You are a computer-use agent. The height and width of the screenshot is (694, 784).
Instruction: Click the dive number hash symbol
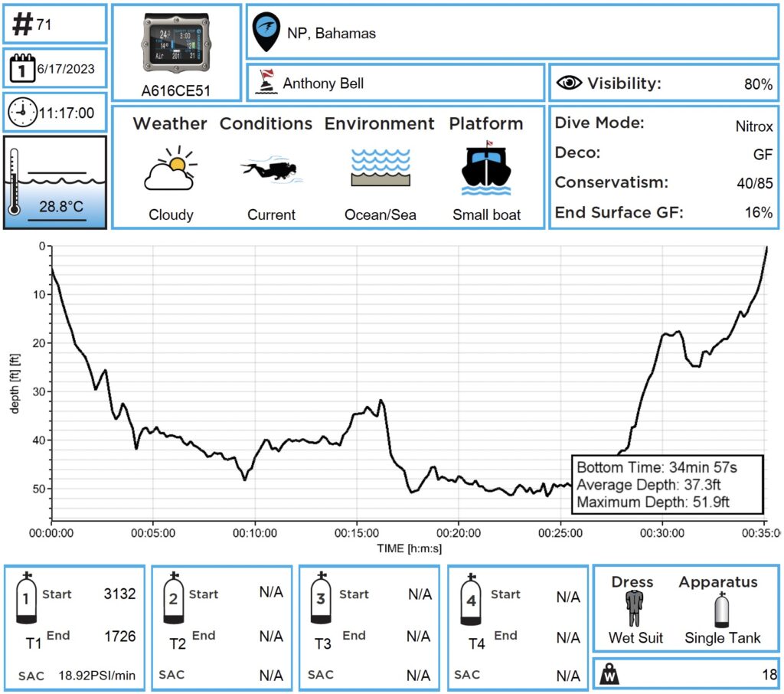click(23, 25)
